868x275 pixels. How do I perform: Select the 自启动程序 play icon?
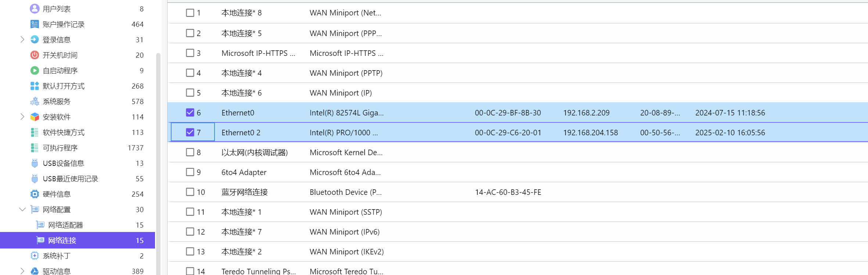(35, 70)
